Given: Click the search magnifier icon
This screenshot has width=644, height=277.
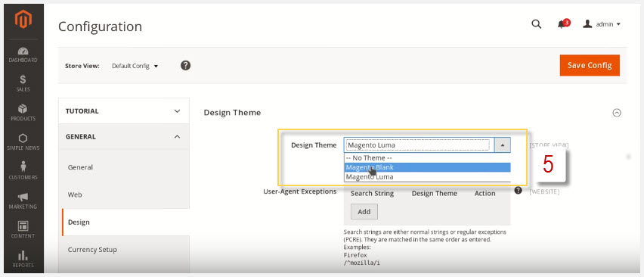Looking at the screenshot, I should 537,23.
